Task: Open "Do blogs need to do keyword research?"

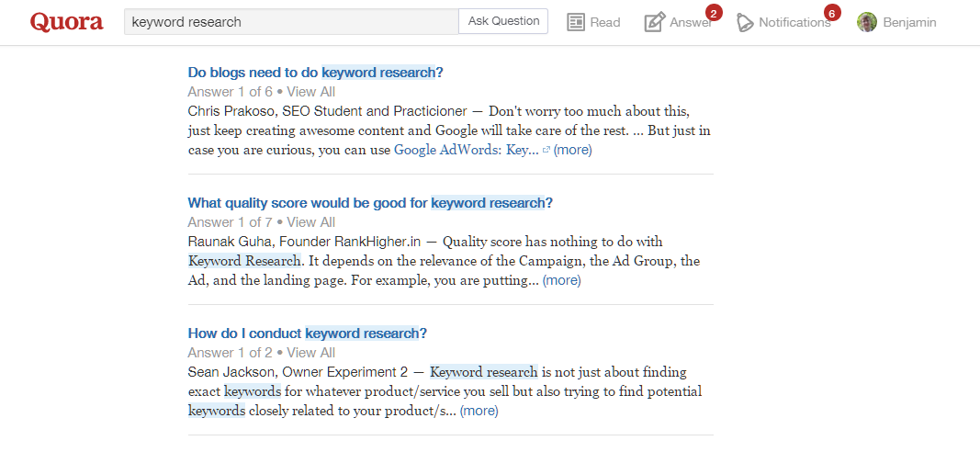Action: 316,73
